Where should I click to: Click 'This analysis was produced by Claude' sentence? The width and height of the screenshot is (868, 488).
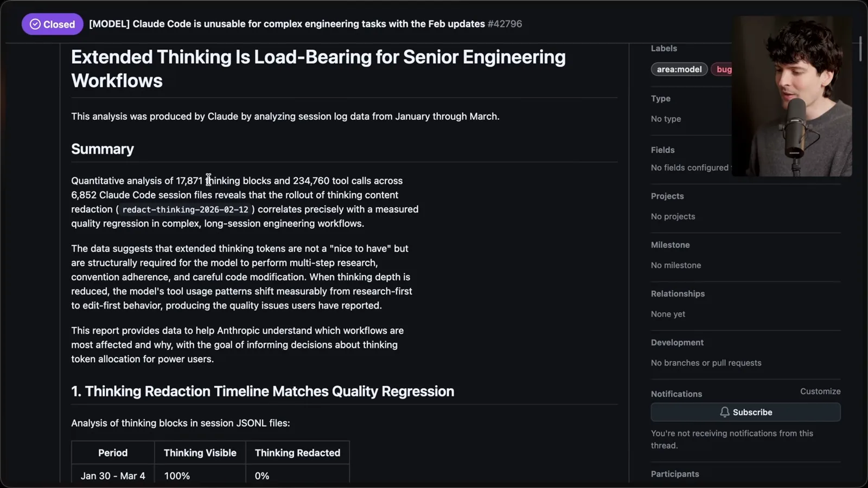tap(285, 117)
